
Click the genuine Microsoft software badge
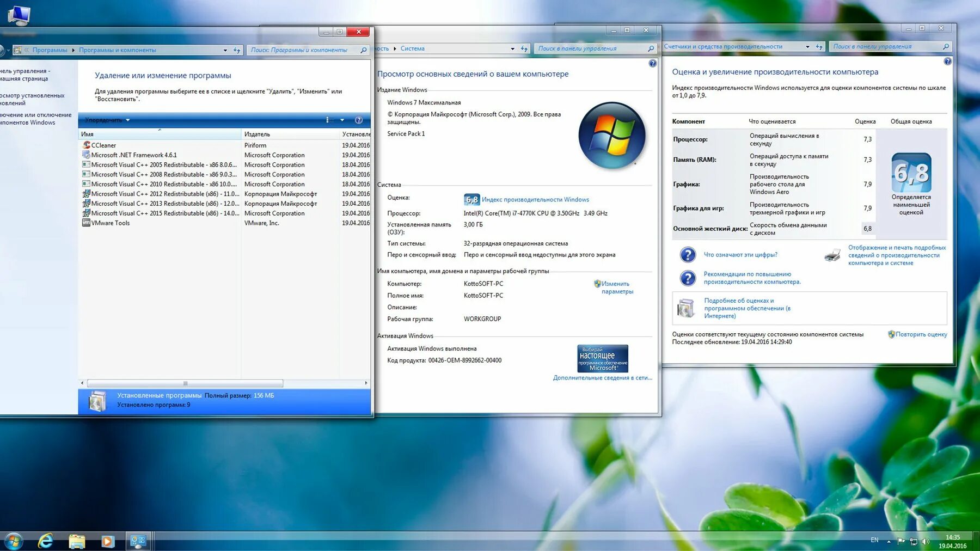pyautogui.click(x=603, y=358)
